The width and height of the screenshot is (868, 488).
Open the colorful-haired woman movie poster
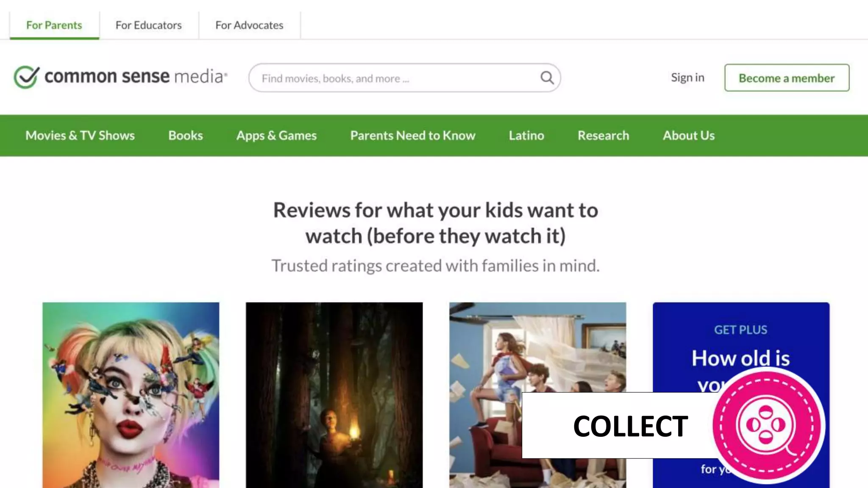pyautogui.click(x=131, y=395)
